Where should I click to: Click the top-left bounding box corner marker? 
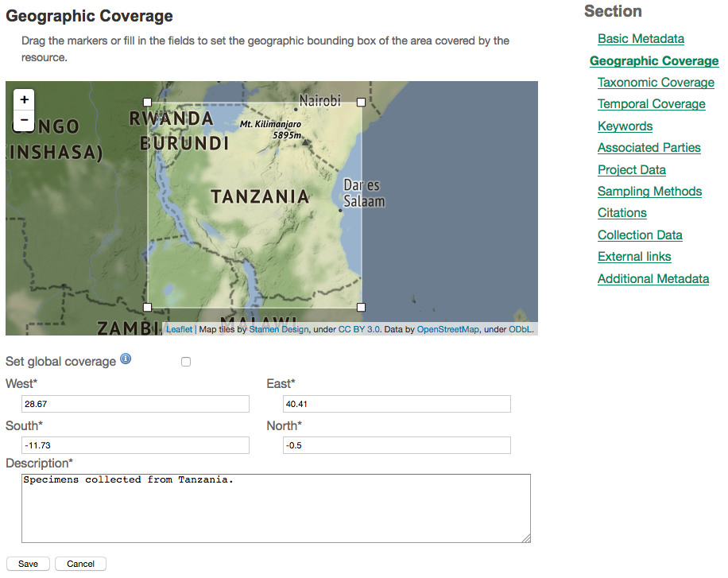click(x=147, y=102)
